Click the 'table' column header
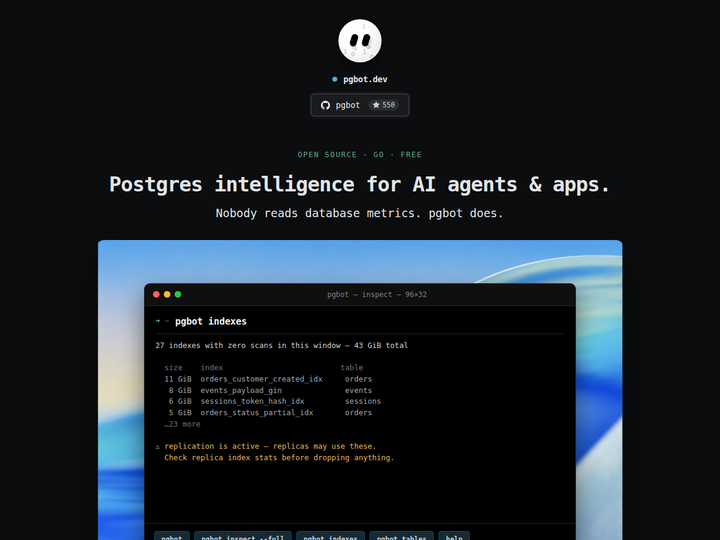This screenshot has width=720, height=540. point(352,368)
